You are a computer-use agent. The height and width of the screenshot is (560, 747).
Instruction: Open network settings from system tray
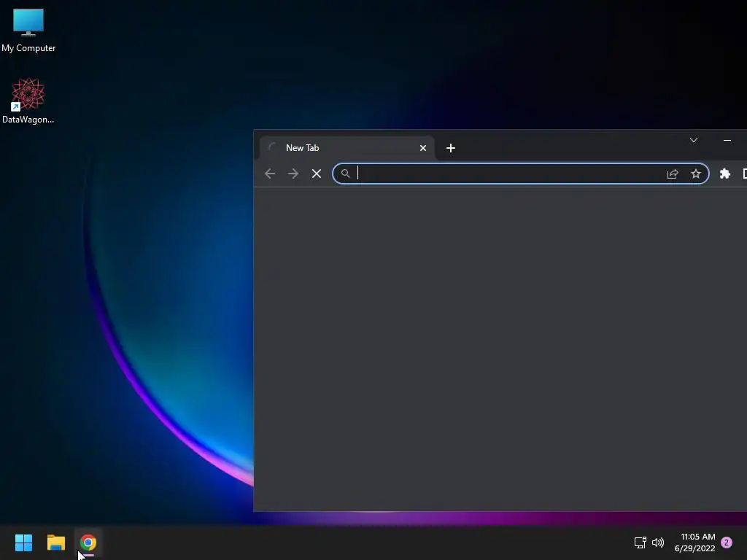click(640, 542)
